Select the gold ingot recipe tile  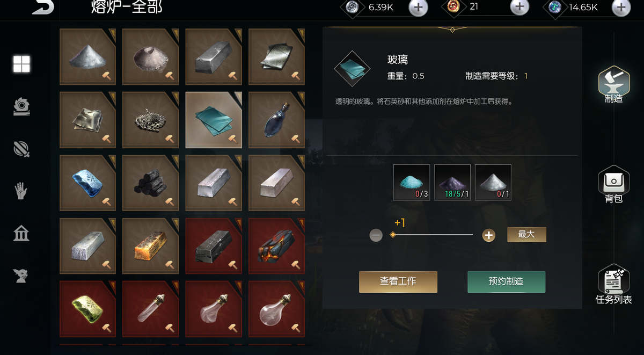[151, 246]
